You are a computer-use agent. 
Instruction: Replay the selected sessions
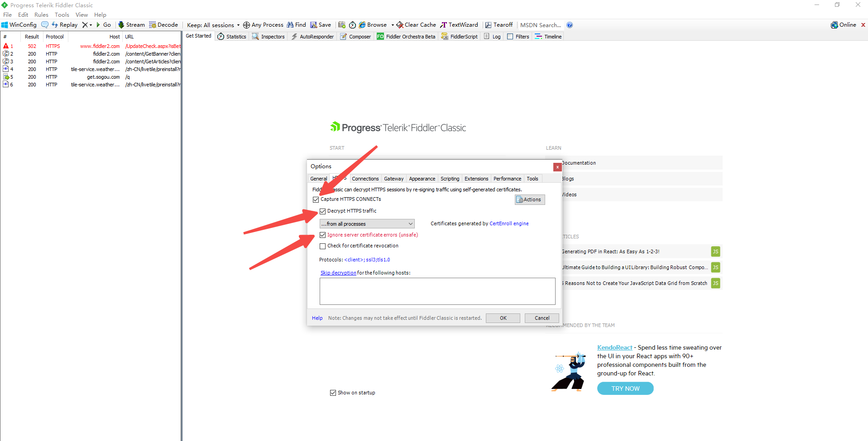click(64, 25)
